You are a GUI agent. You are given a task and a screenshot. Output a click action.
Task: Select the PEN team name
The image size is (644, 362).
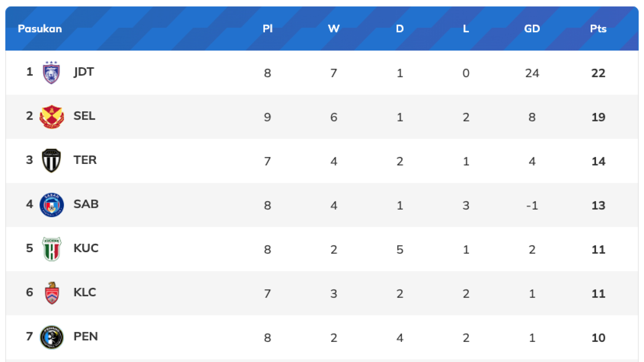tap(86, 337)
